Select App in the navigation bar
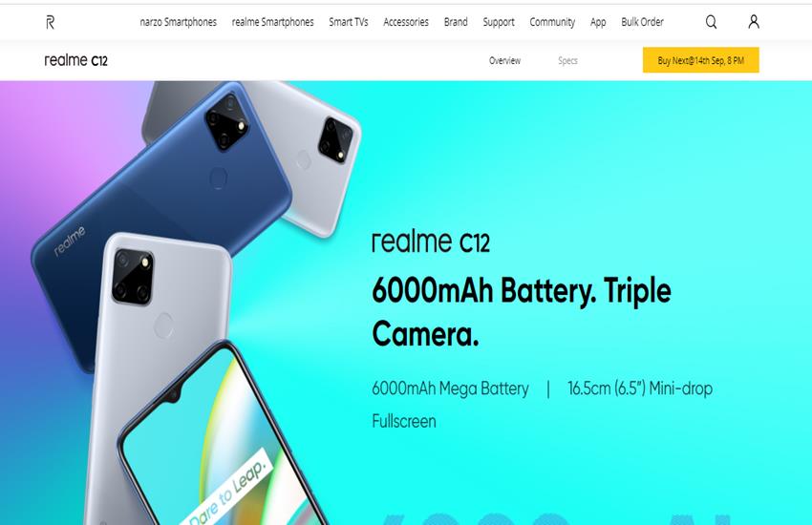This screenshot has width=812, height=525. coord(598,22)
